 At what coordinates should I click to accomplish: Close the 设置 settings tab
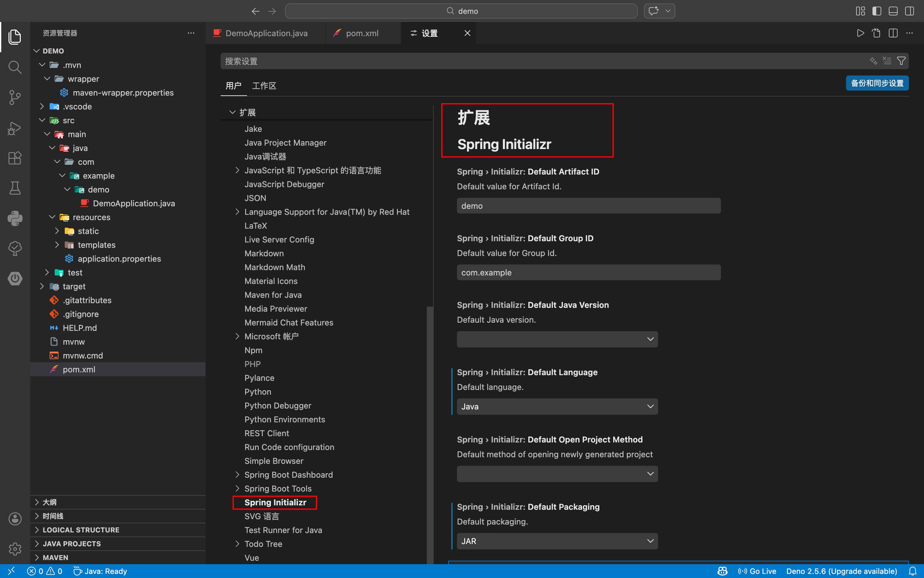point(467,33)
